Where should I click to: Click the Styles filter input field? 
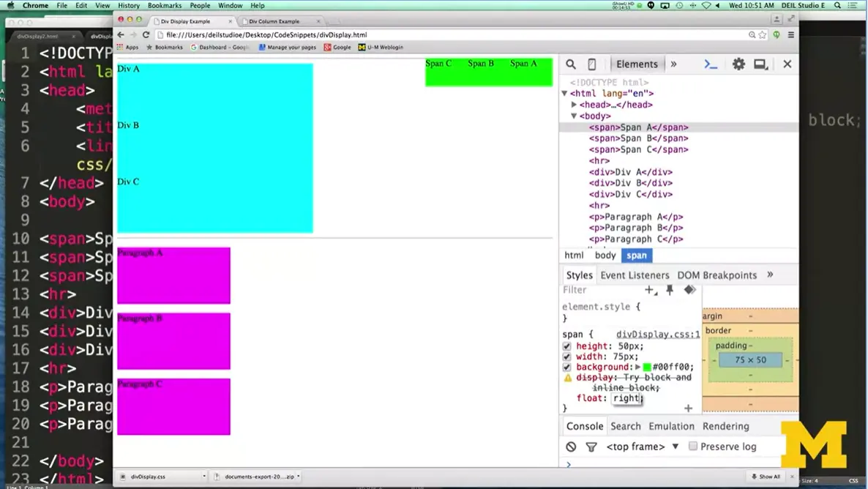point(600,290)
